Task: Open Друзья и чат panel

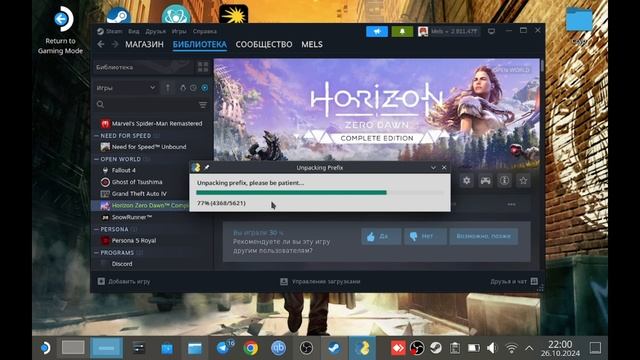Action: pyautogui.click(x=514, y=281)
